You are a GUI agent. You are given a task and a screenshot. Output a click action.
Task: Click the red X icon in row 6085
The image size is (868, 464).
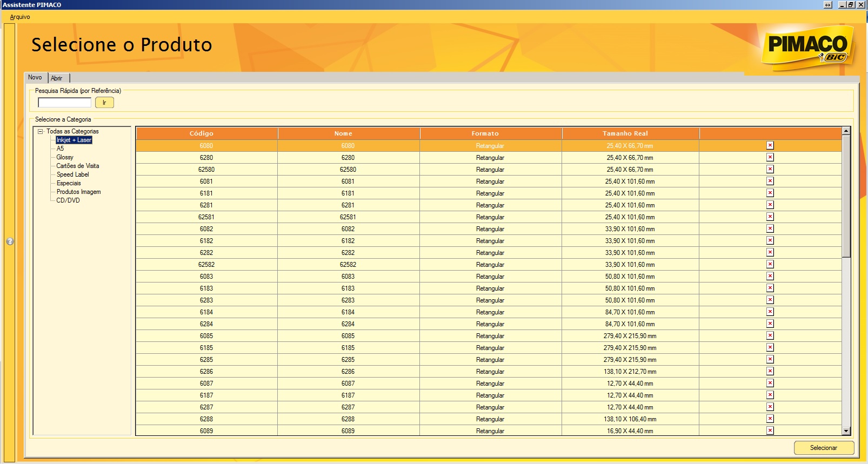tap(770, 335)
